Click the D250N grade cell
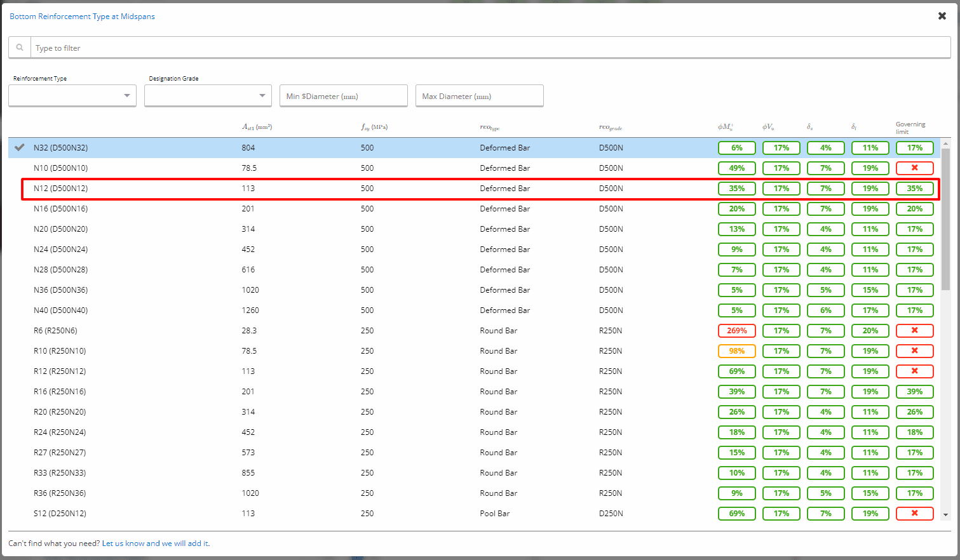Image resolution: width=960 pixels, height=560 pixels. point(611,514)
